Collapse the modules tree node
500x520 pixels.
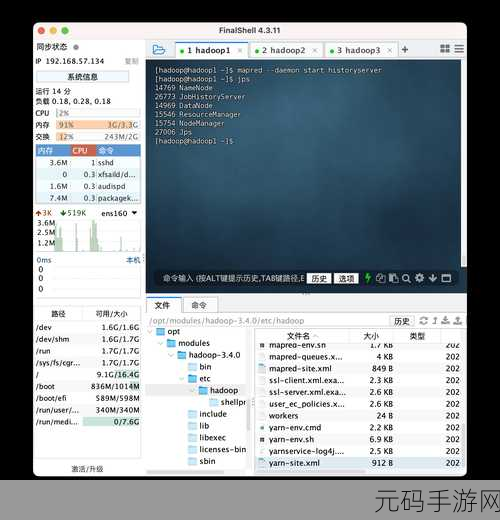161,343
